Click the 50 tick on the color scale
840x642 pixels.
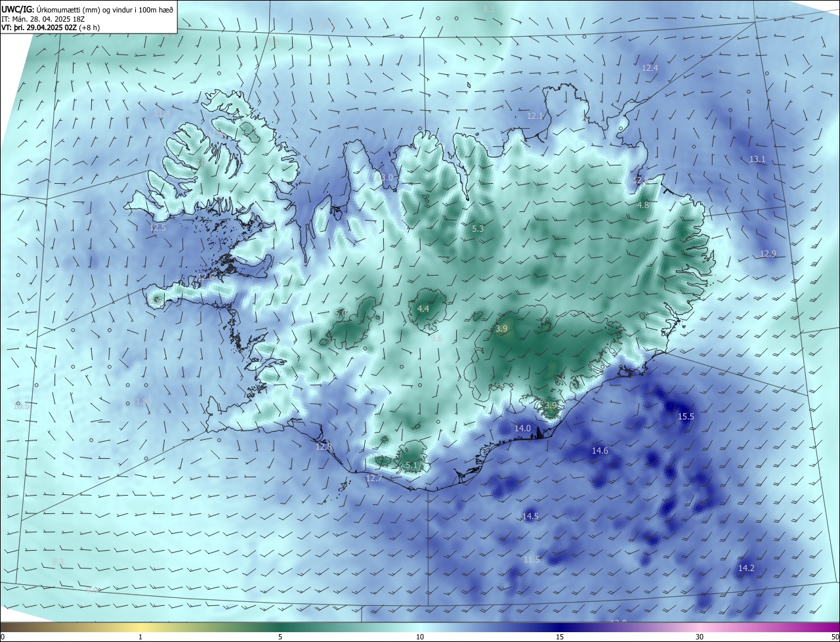click(x=835, y=637)
